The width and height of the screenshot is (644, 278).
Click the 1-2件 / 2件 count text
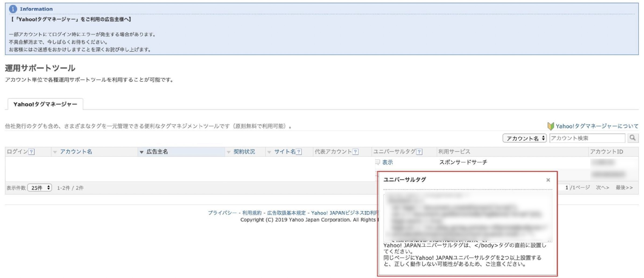pos(70,188)
